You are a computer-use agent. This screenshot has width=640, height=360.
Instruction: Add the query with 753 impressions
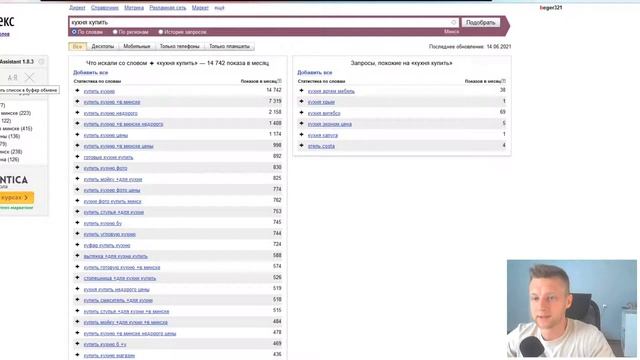coord(78,211)
